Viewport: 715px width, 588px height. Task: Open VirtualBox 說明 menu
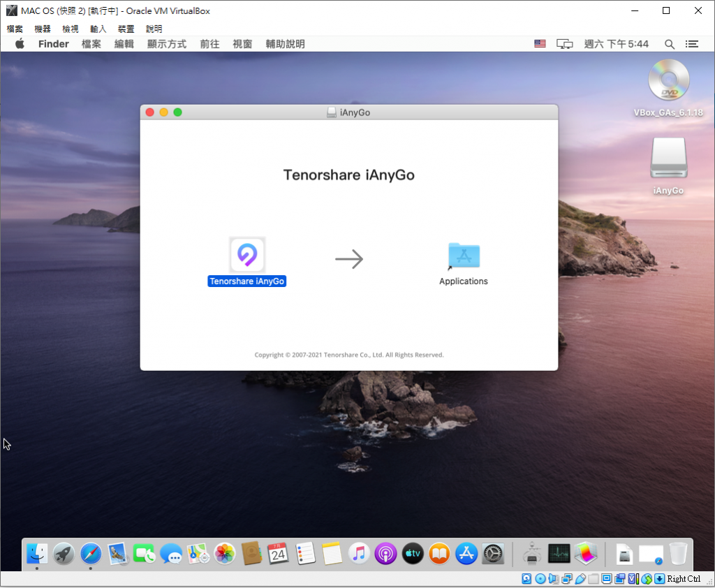click(x=154, y=29)
